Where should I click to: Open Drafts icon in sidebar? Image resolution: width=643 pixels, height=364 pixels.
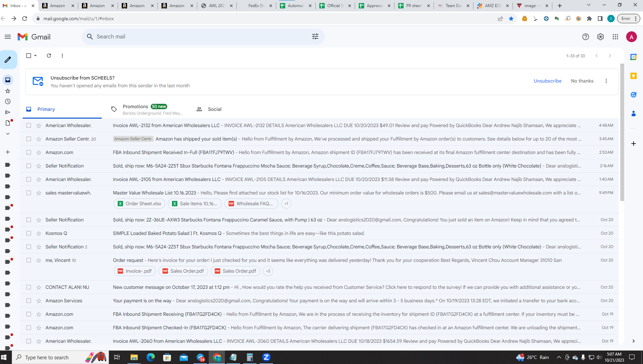tap(8, 123)
